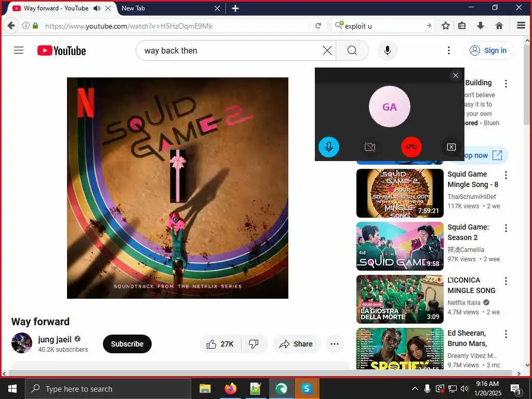The width and height of the screenshot is (532, 399).
Task: Open options for Building ad
Action: click(x=506, y=84)
